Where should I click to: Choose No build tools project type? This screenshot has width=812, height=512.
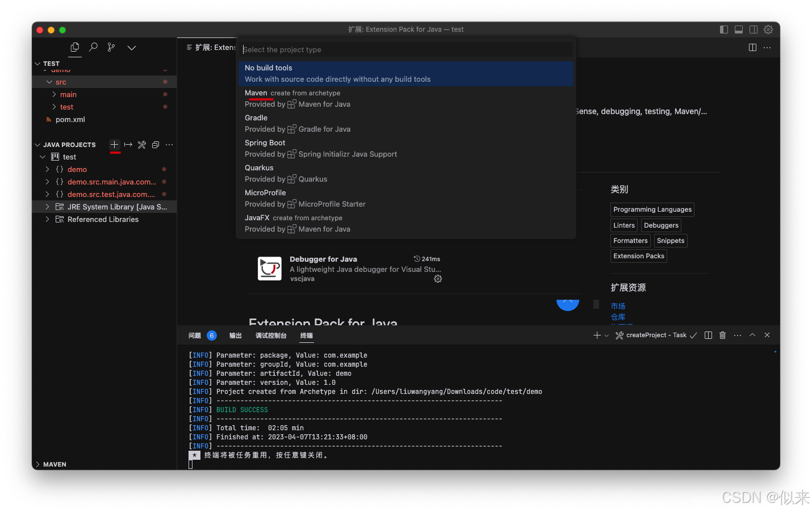pos(406,74)
